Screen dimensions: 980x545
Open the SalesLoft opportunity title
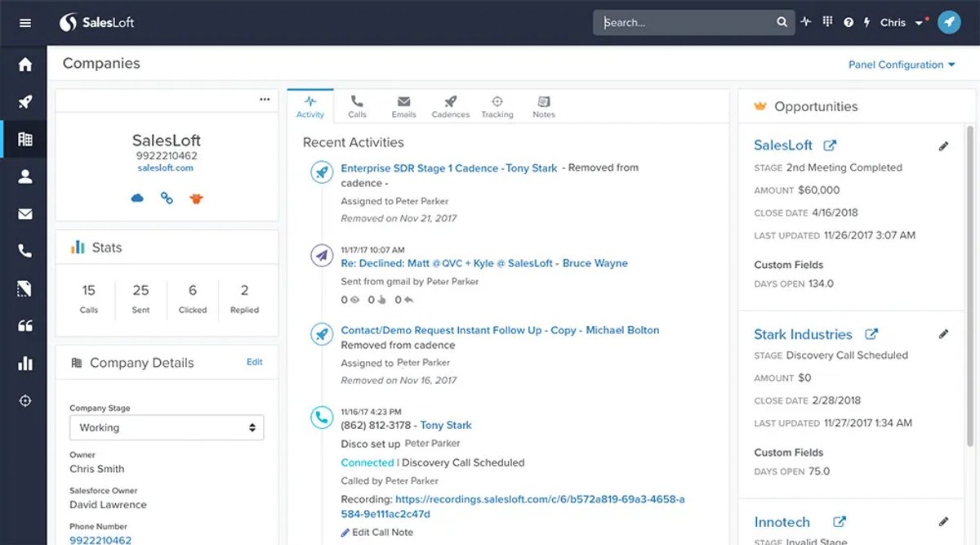coord(783,145)
